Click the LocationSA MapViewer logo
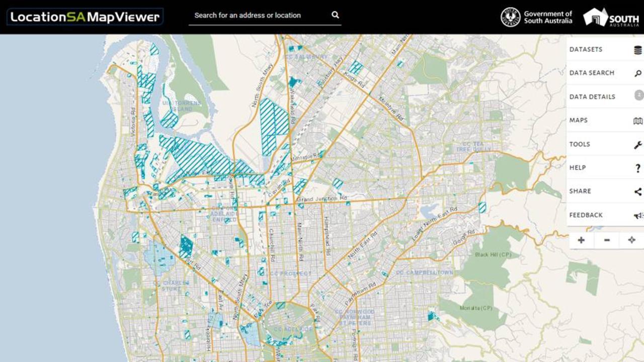Image resolution: width=644 pixels, height=362 pixels. click(85, 17)
